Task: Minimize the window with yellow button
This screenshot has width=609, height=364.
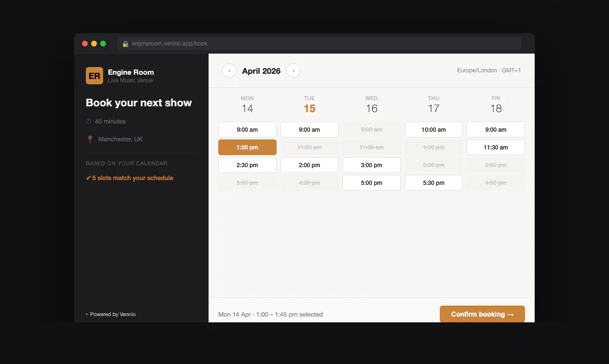Action: [94, 44]
